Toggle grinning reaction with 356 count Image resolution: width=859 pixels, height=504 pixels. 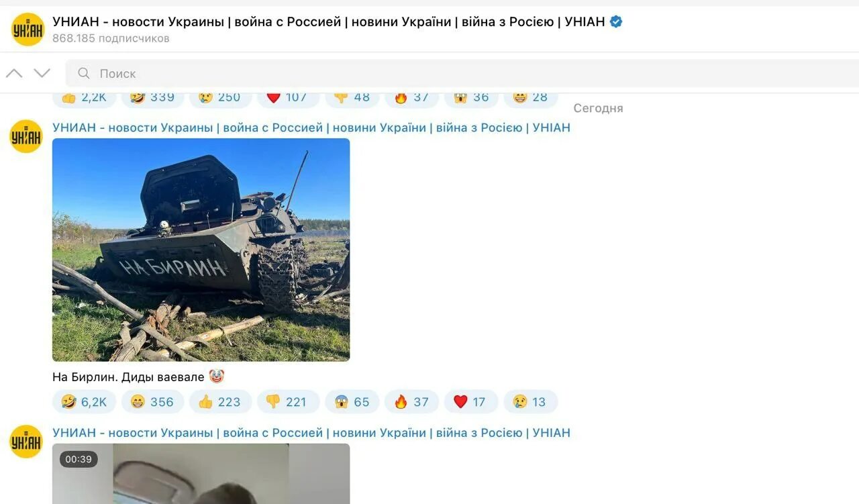pos(152,401)
